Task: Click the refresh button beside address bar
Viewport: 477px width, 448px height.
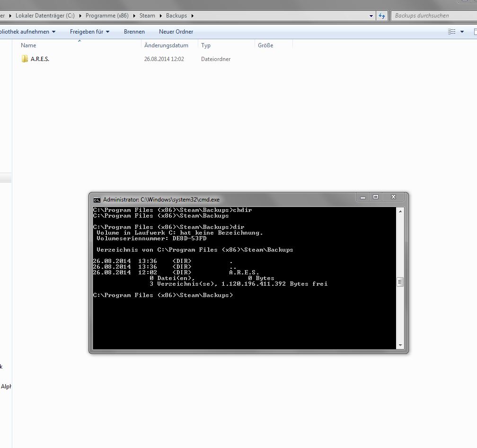Action: (x=382, y=16)
